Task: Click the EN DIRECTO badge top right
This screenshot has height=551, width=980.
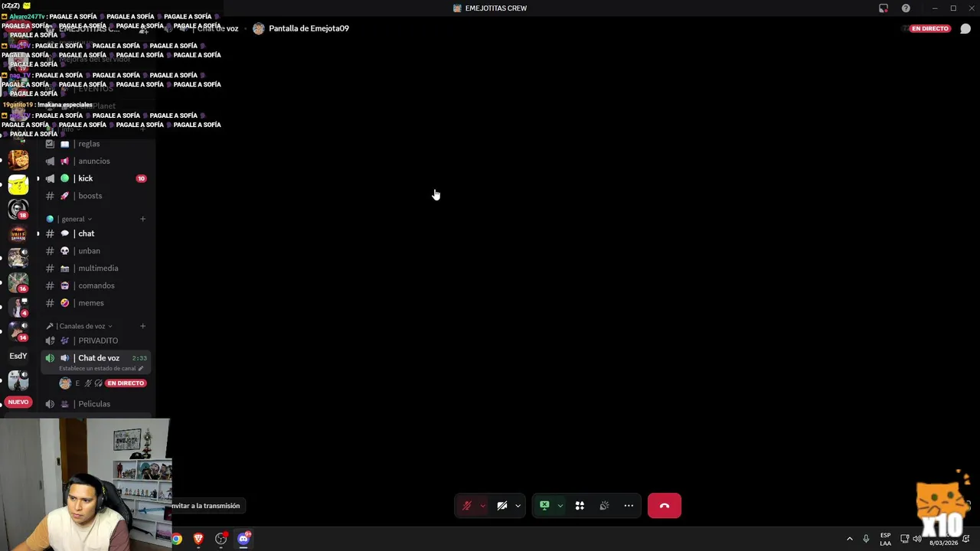Action: (x=930, y=28)
